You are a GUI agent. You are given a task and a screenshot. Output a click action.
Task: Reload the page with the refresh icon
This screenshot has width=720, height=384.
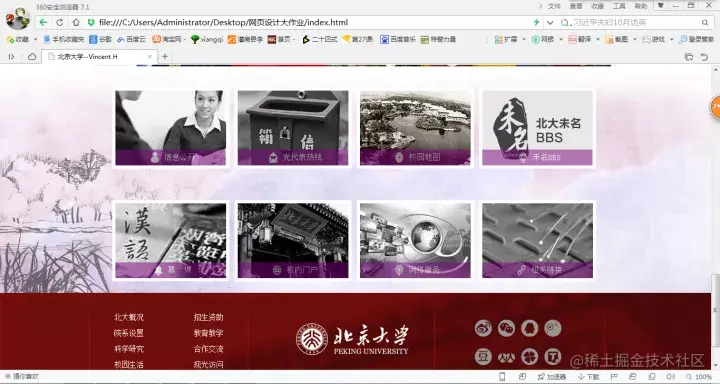(x=60, y=23)
